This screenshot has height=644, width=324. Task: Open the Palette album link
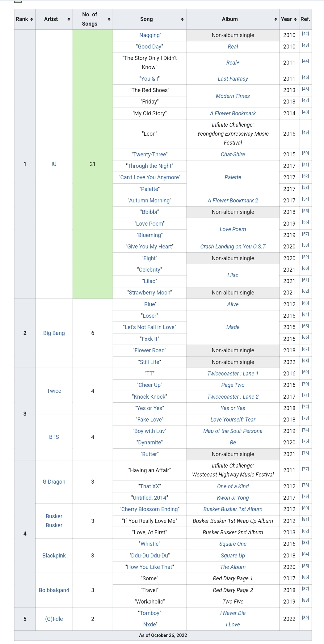[233, 177]
